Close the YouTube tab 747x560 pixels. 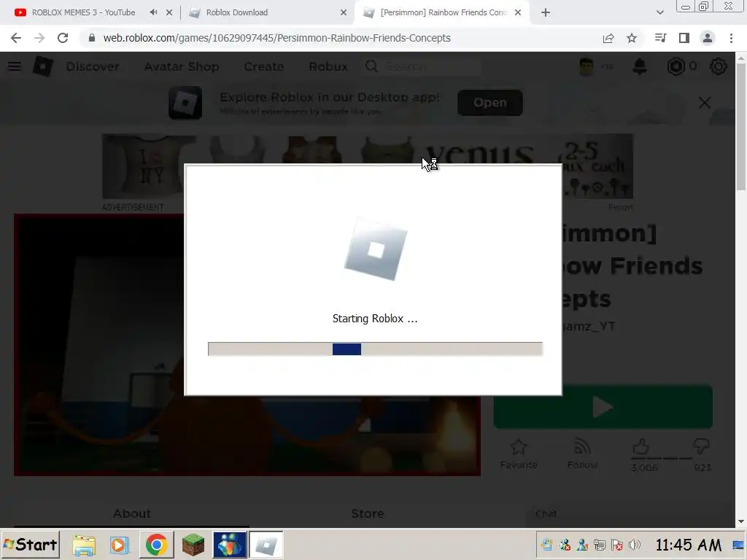[169, 12]
